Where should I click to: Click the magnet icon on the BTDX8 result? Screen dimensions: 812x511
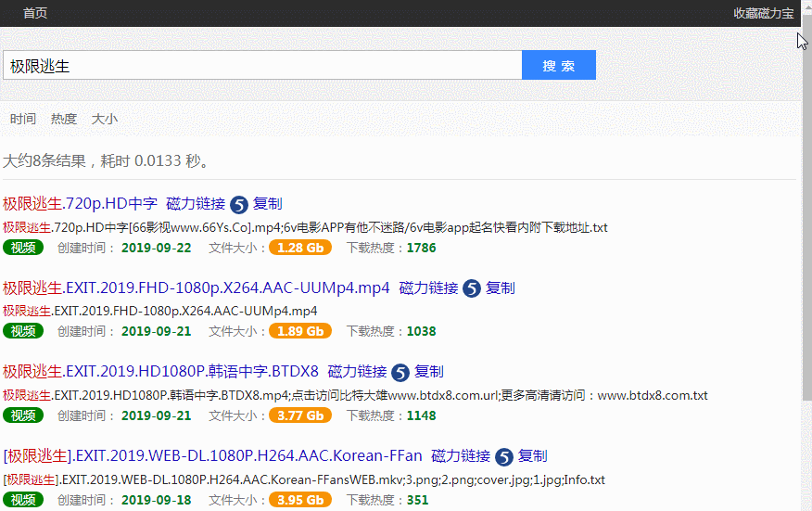point(400,373)
